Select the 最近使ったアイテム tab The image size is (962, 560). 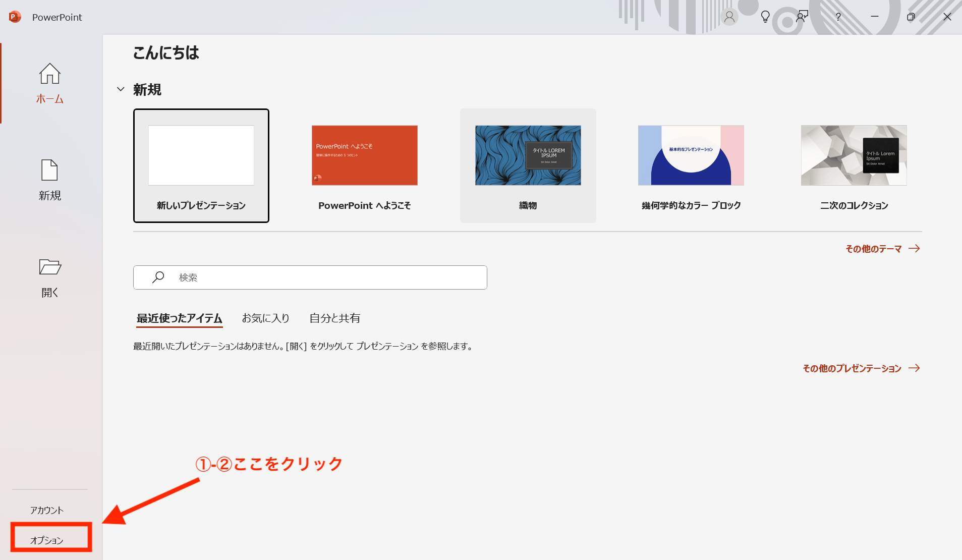pos(179,318)
